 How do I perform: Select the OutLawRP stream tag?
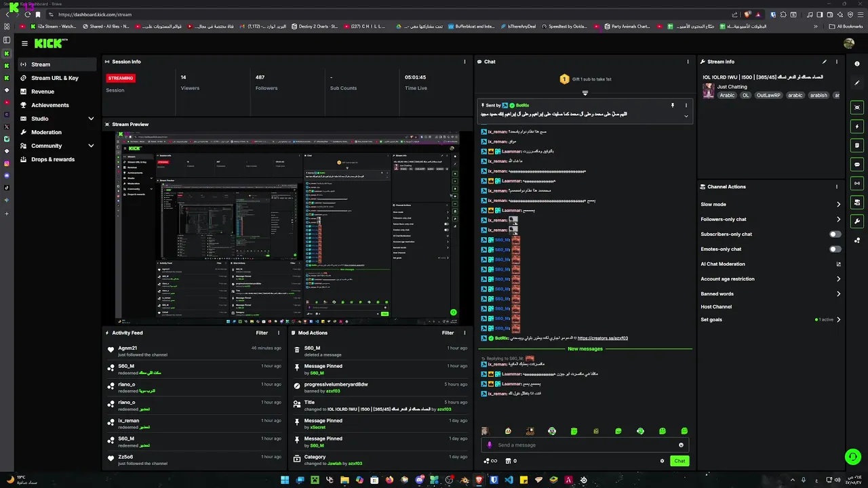(768, 96)
